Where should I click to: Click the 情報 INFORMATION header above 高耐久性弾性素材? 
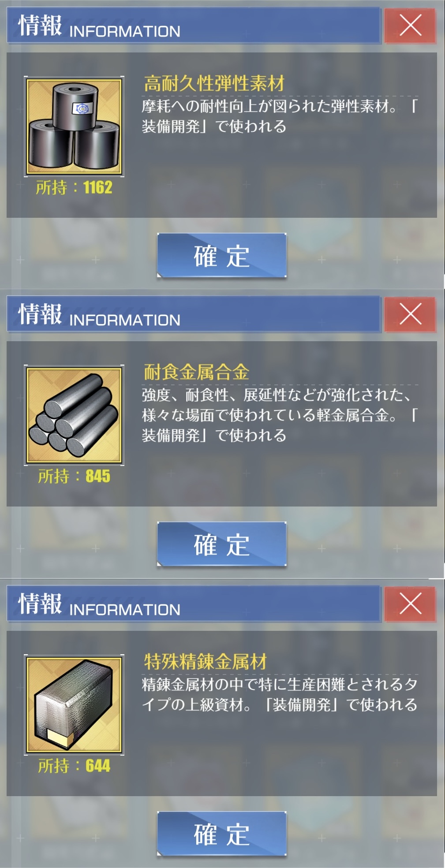[x=99, y=26]
